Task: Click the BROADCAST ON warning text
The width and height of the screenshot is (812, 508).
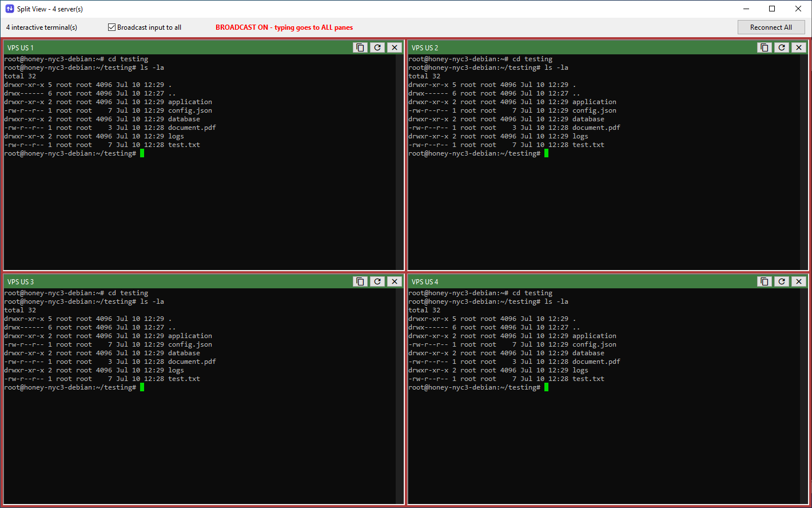Action: (x=284, y=27)
